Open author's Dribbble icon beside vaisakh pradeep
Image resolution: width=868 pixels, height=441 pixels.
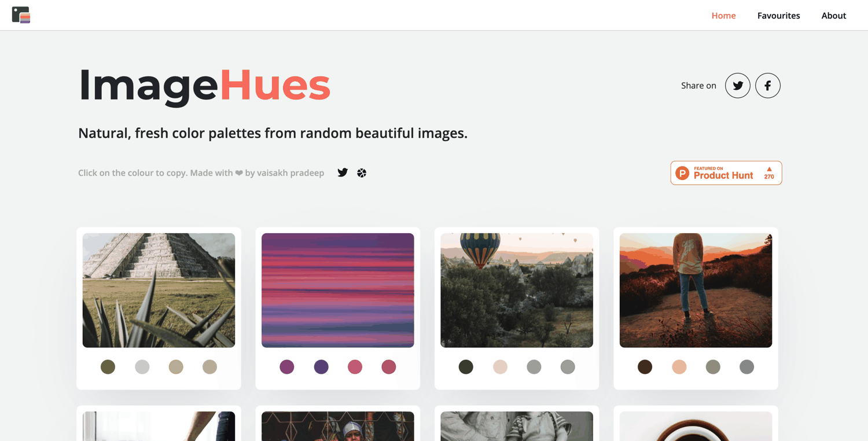362,173
